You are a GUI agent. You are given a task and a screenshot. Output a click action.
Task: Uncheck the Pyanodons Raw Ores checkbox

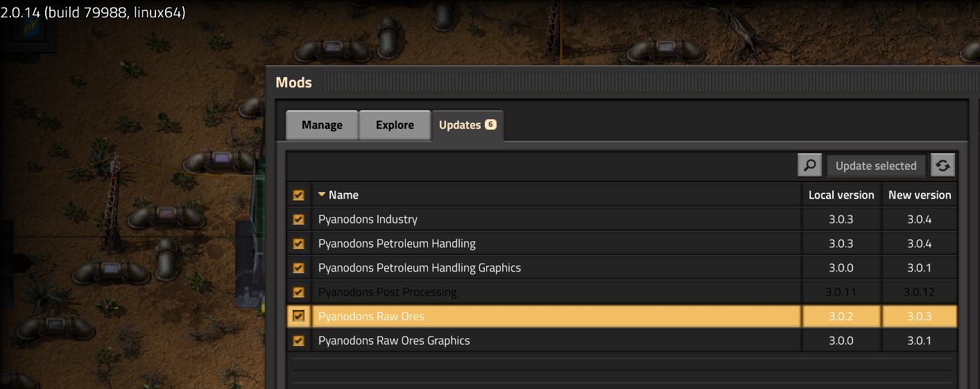click(x=299, y=317)
